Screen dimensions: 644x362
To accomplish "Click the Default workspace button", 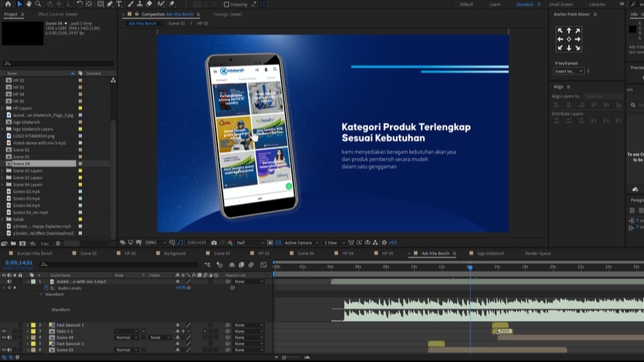I will (x=466, y=4).
